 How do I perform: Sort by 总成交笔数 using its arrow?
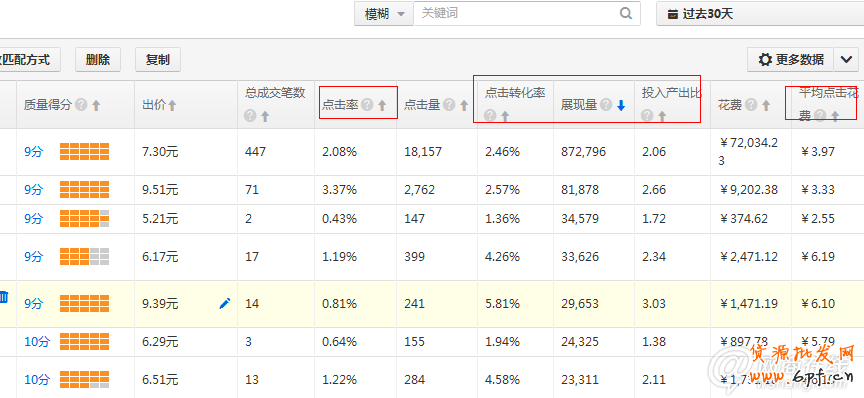pyautogui.click(x=265, y=116)
